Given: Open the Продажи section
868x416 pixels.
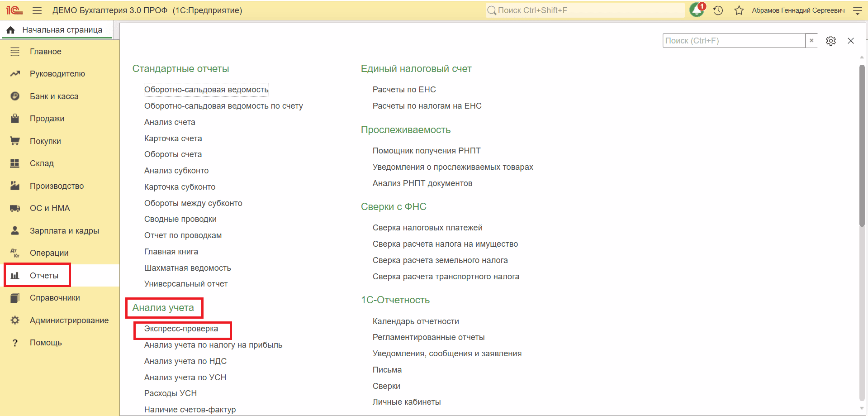Looking at the screenshot, I should (x=47, y=119).
